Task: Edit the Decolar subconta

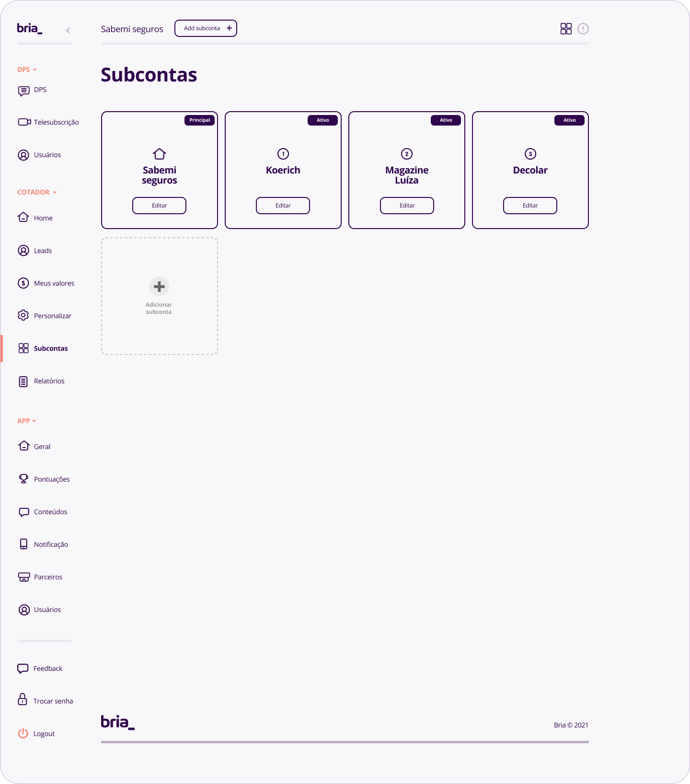Action: tap(530, 206)
